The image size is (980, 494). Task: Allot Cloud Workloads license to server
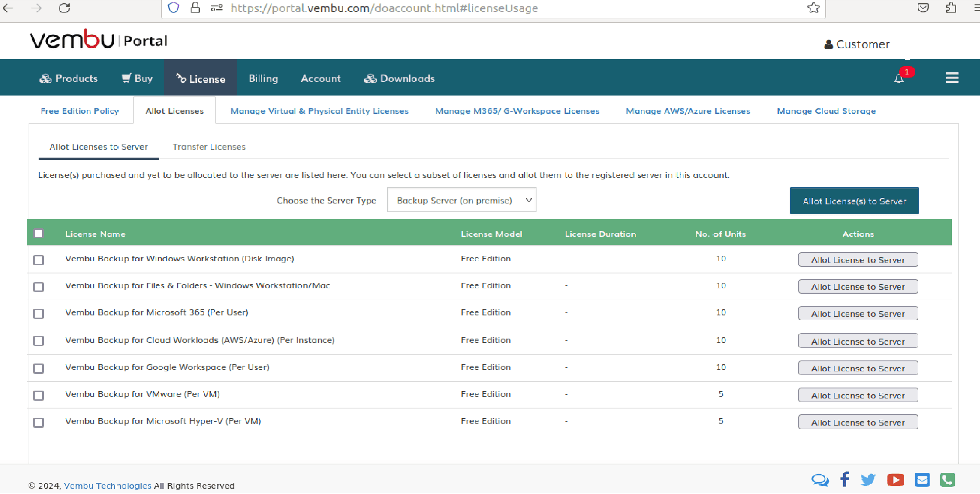(858, 341)
